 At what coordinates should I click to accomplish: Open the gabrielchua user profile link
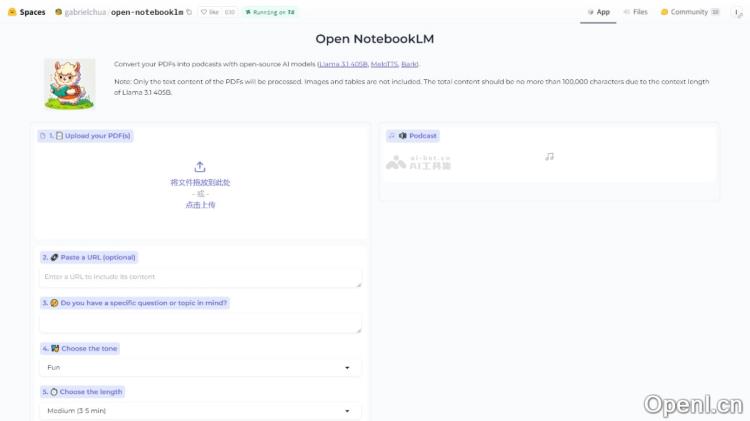(x=85, y=12)
